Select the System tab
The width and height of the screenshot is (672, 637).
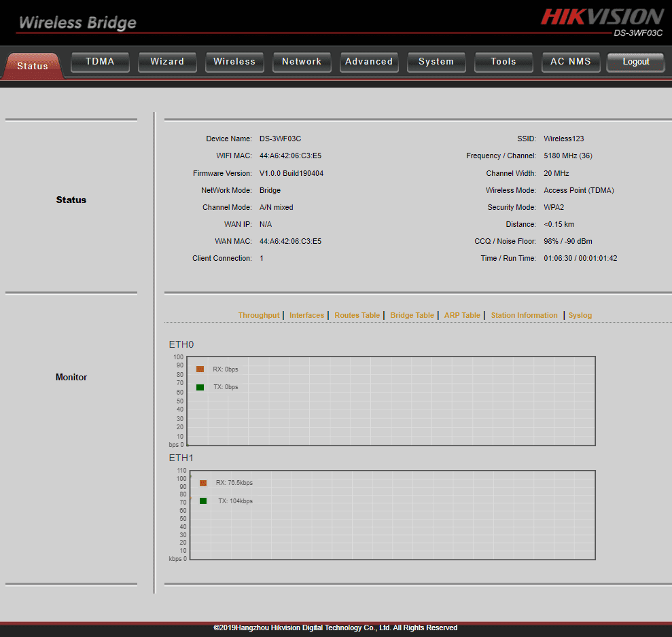(x=436, y=62)
